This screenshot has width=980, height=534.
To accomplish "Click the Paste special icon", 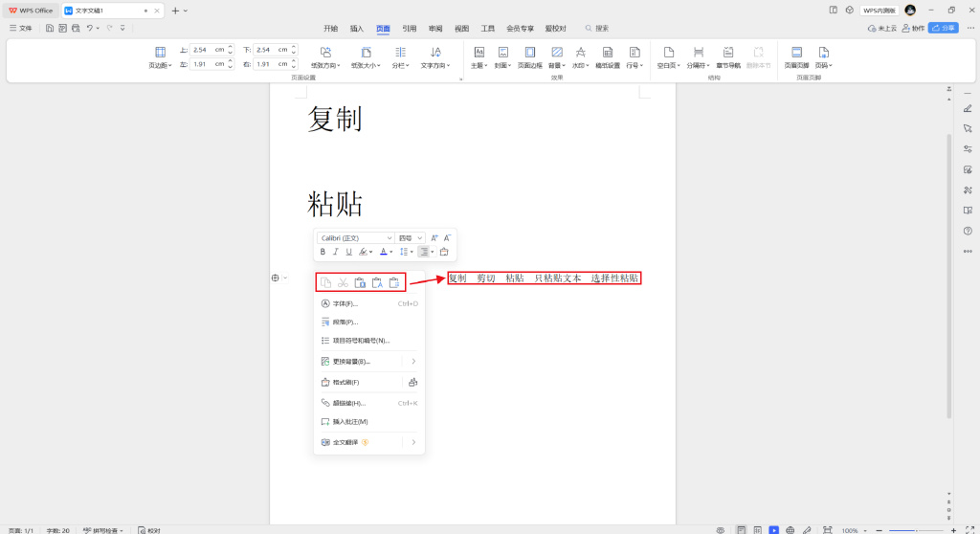I will pos(394,282).
